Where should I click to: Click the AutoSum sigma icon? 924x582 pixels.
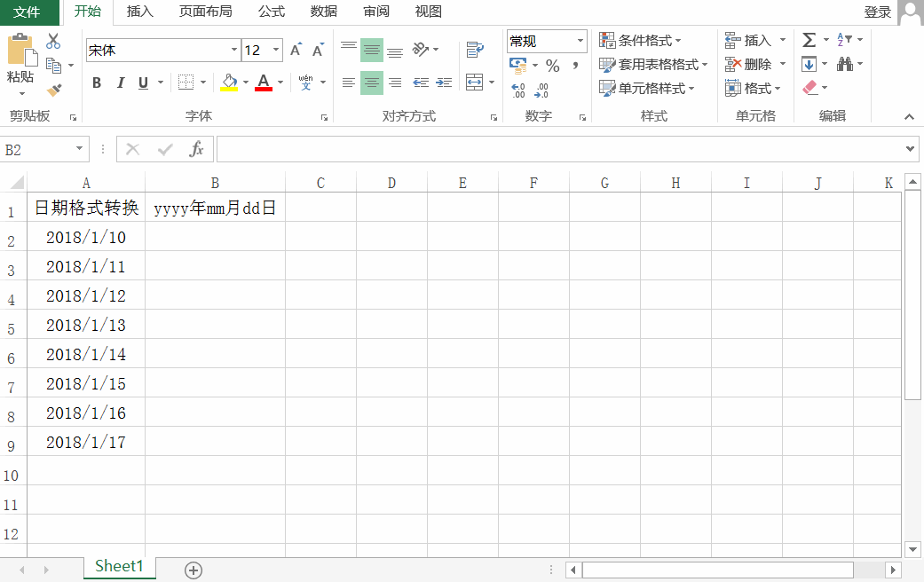tap(809, 40)
